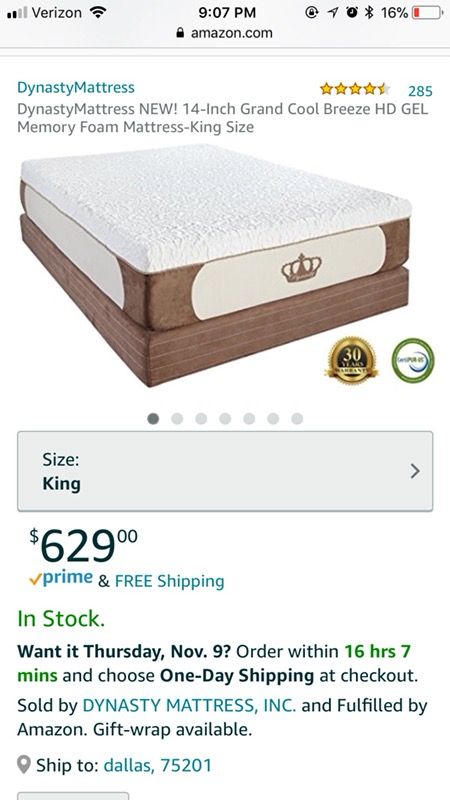
Task: Select the last image carousel dot
Action: [x=297, y=419]
